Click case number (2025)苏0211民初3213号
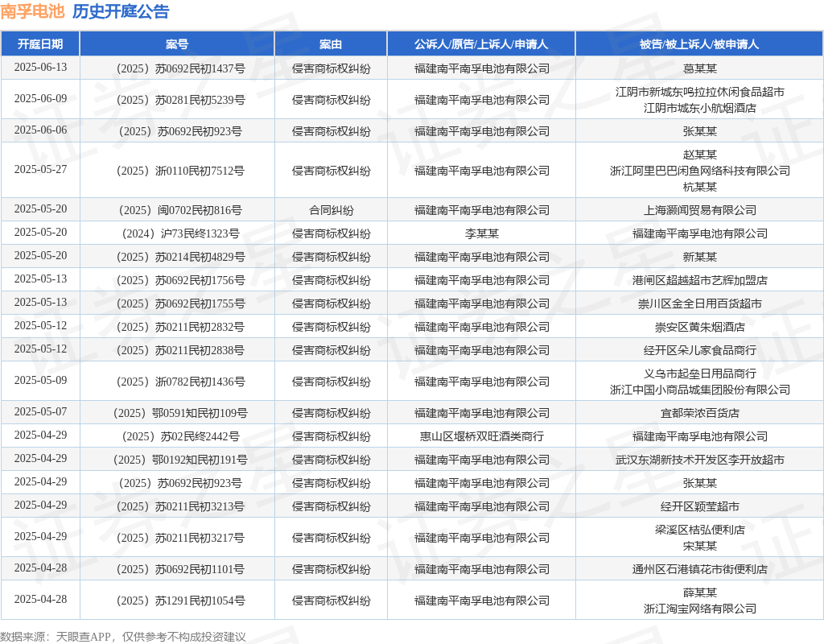This screenshot has height=644, width=824. tap(180, 506)
